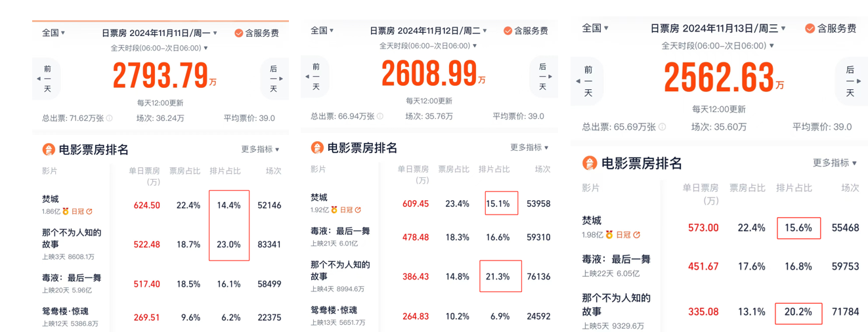Click 日冠 medal icon next to 1.98亿
The image size is (868, 332).
coord(609,235)
